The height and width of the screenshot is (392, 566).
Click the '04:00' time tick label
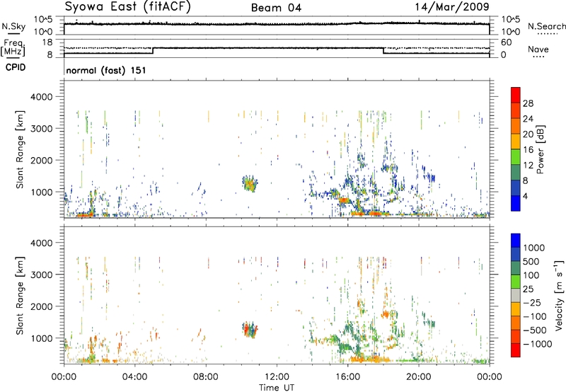pyautogui.click(x=134, y=377)
